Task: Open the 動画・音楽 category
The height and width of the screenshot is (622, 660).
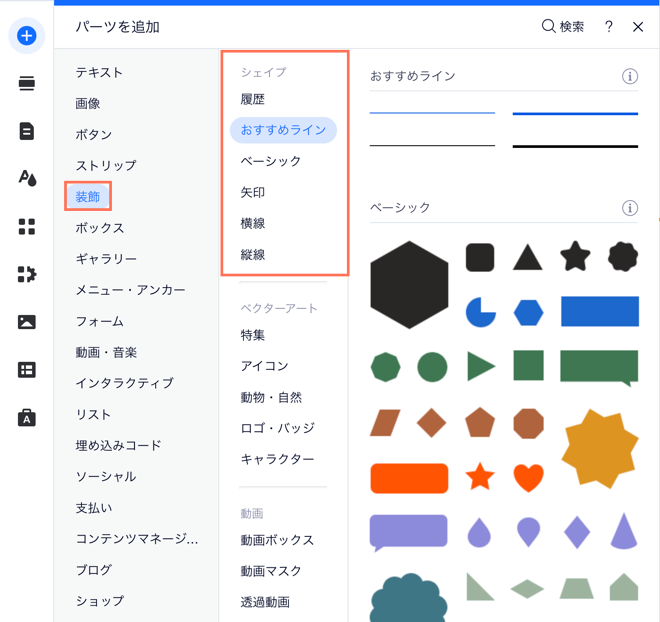Action: point(106,352)
